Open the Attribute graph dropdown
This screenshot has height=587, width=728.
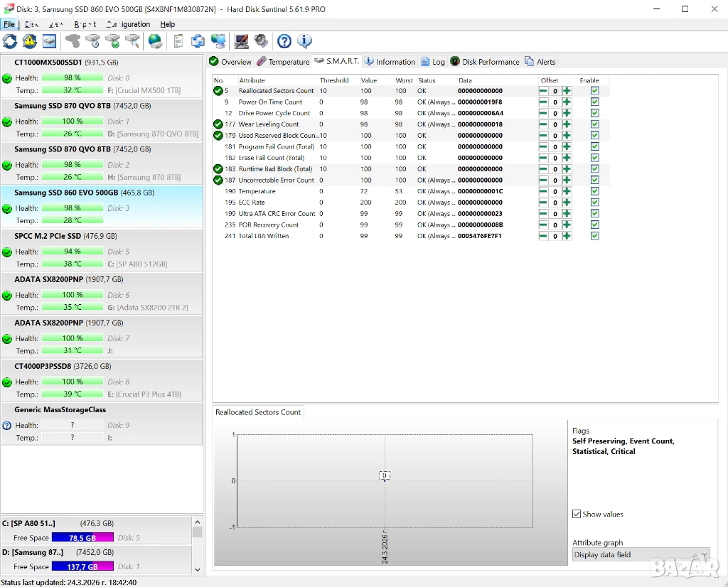coord(641,554)
